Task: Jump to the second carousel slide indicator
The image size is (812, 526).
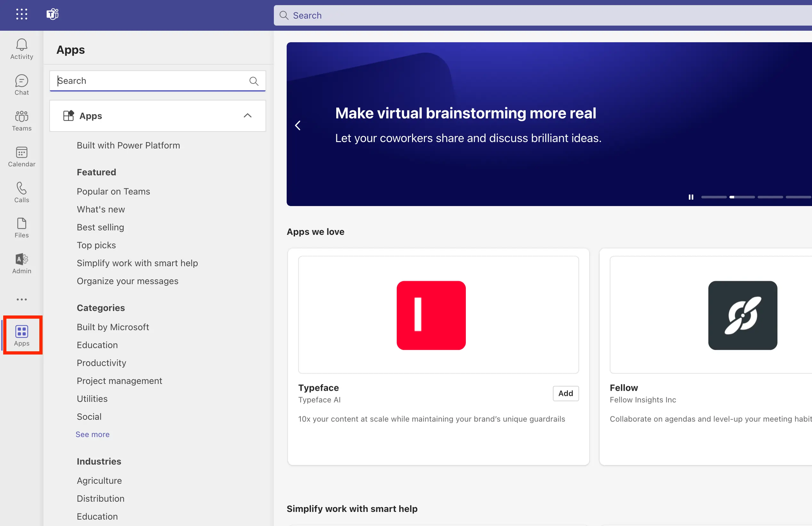Action: pos(743,197)
